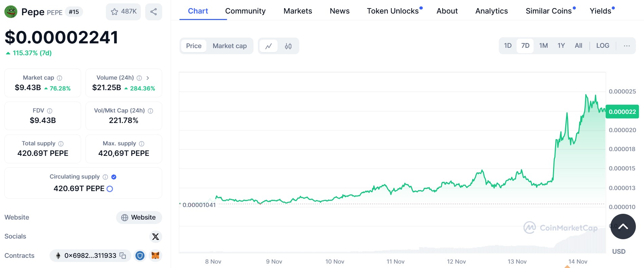Click the $21.25B volume value
Screen dimensions: 644x268
pyautogui.click(x=107, y=88)
